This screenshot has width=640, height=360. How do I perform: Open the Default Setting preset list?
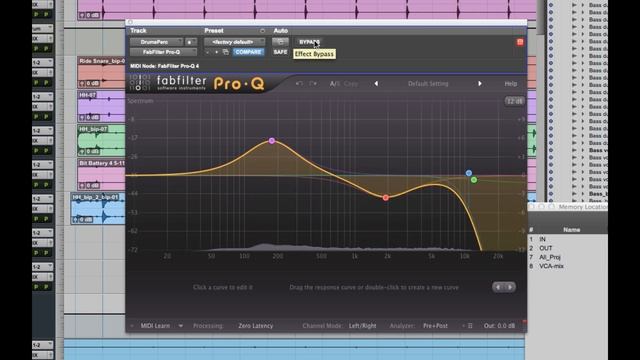[428, 83]
